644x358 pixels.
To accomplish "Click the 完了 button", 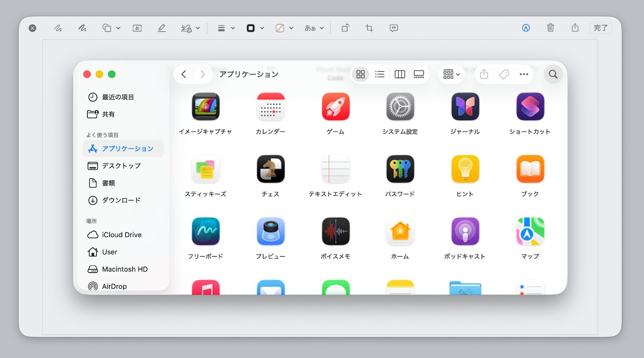I will pos(601,28).
